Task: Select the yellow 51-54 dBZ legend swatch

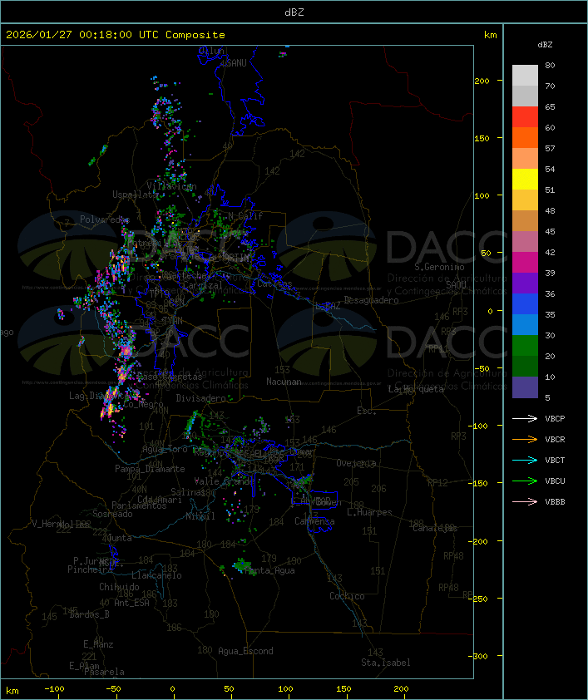Action: pyautogui.click(x=525, y=180)
